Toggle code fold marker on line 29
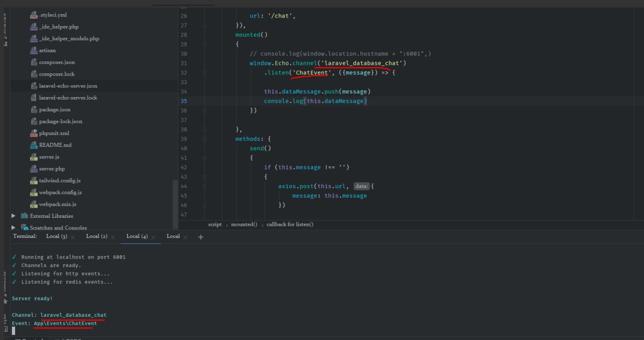644x340 pixels. (x=205, y=44)
